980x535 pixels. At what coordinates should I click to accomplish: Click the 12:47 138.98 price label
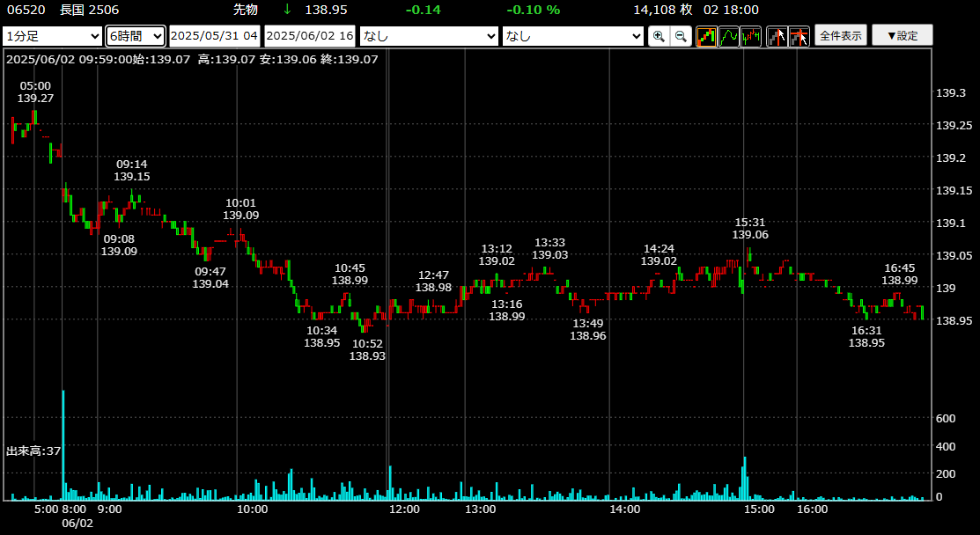434,281
